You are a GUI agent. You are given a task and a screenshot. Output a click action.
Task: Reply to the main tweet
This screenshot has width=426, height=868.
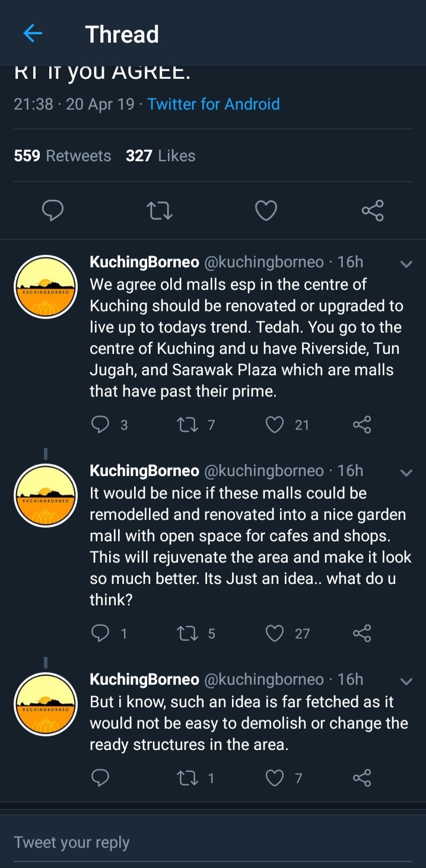coord(53,210)
